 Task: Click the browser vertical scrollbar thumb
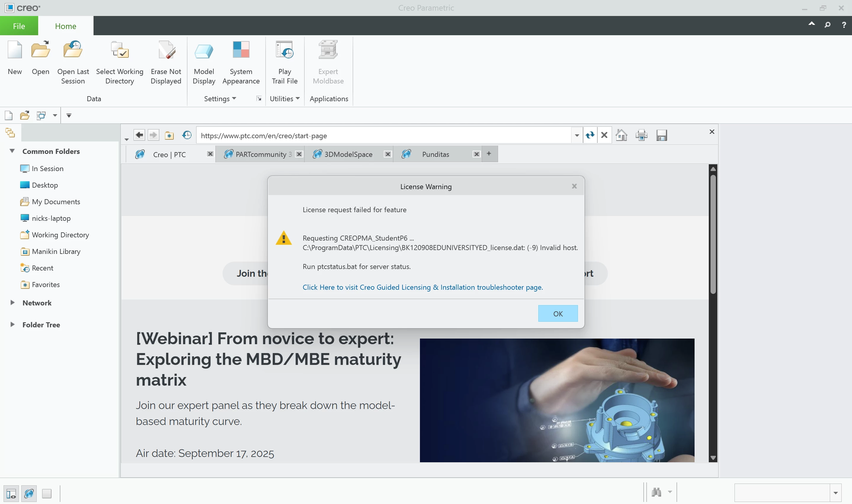pyautogui.click(x=713, y=234)
